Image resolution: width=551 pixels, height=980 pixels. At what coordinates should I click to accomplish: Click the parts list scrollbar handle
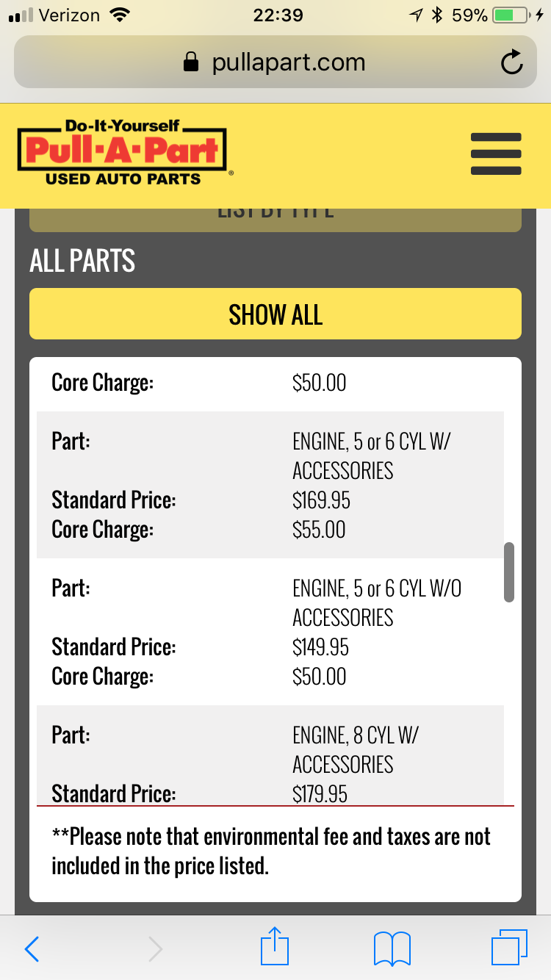pos(509,572)
